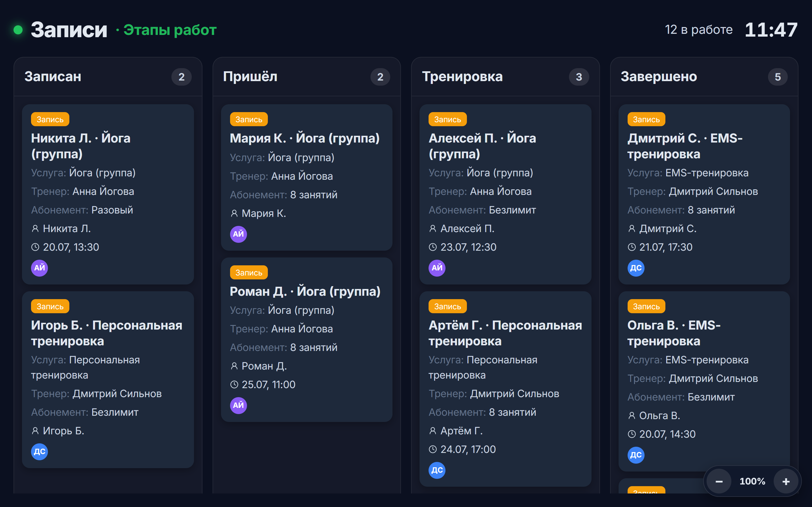The height and width of the screenshot is (507, 812).
Task: Click the Запись tag on Роман Д. card
Action: click(x=249, y=273)
